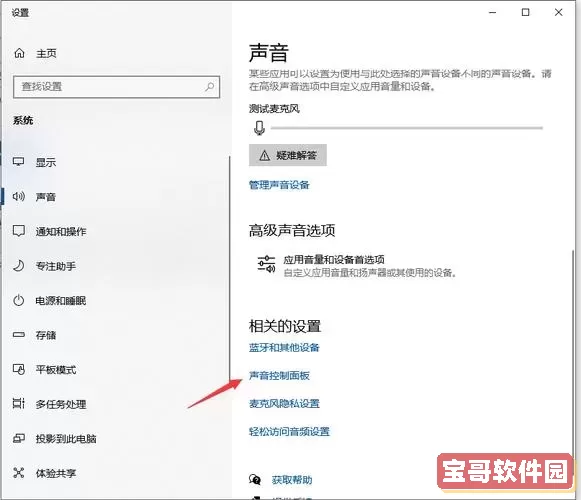Select the 存储 drive icon
This screenshot has height=500, width=581.
coord(19,335)
